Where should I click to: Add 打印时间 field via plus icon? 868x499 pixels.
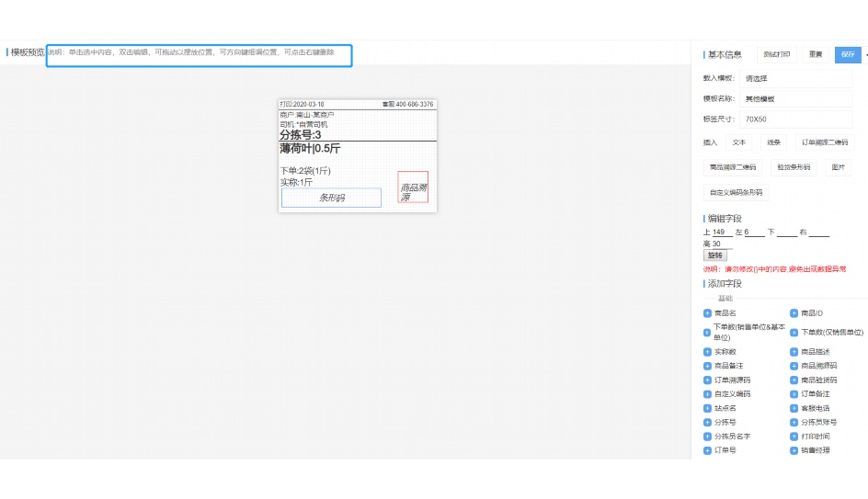click(794, 437)
